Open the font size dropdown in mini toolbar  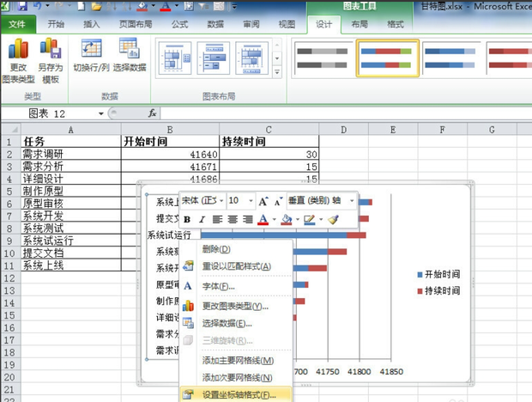(x=251, y=201)
